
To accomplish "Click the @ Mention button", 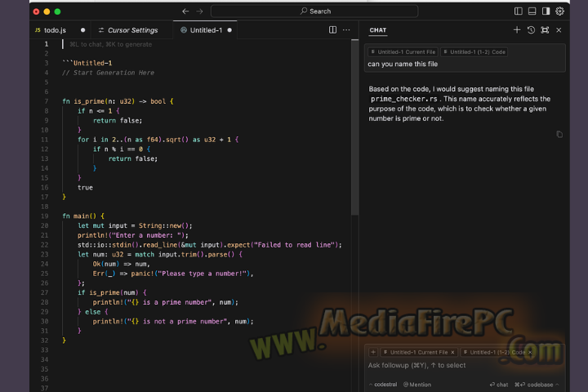I will pyautogui.click(x=417, y=385).
